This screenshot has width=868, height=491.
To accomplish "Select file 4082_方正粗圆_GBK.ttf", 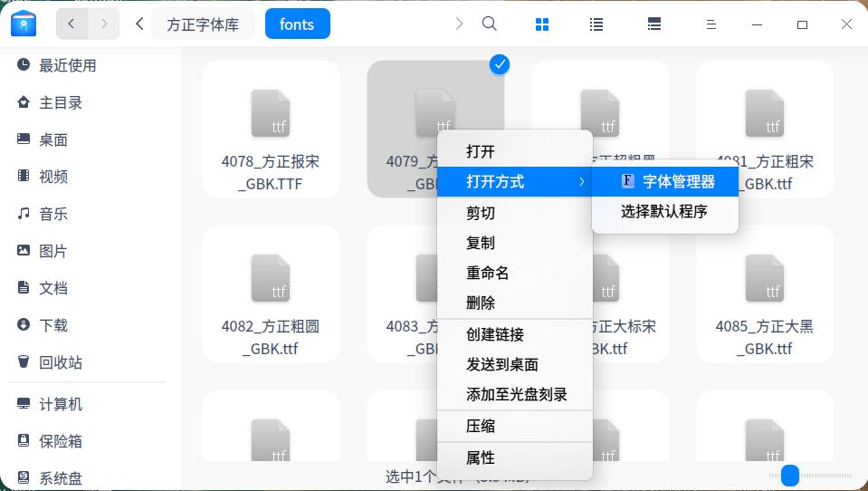I will point(271,294).
